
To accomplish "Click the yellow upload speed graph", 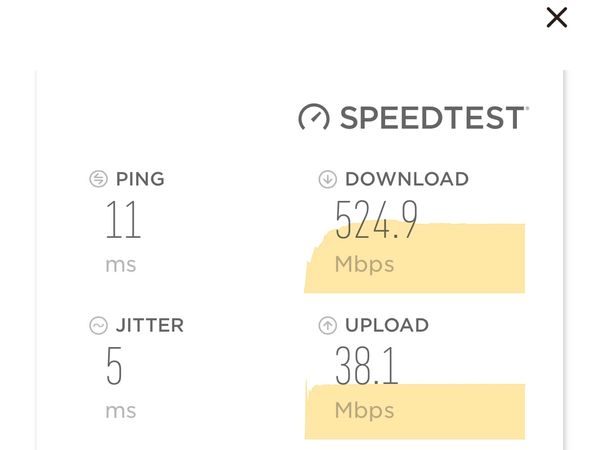I will click(x=415, y=411).
